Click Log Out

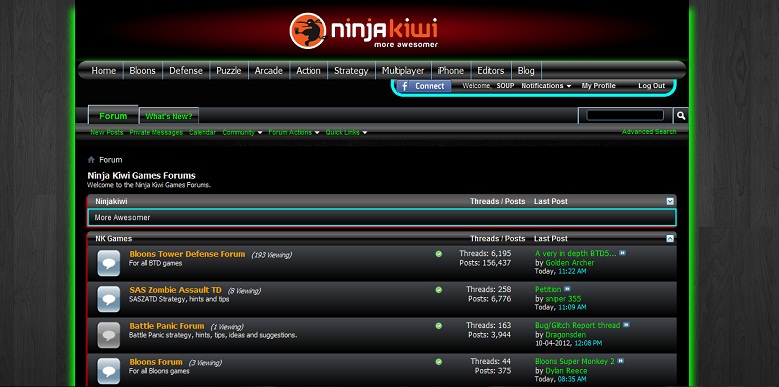click(651, 86)
